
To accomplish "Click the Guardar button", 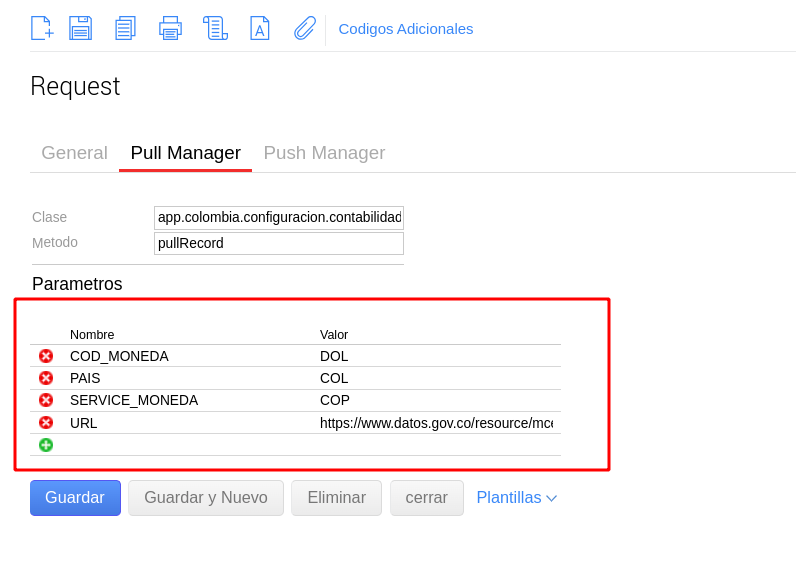I will (x=75, y=498).
